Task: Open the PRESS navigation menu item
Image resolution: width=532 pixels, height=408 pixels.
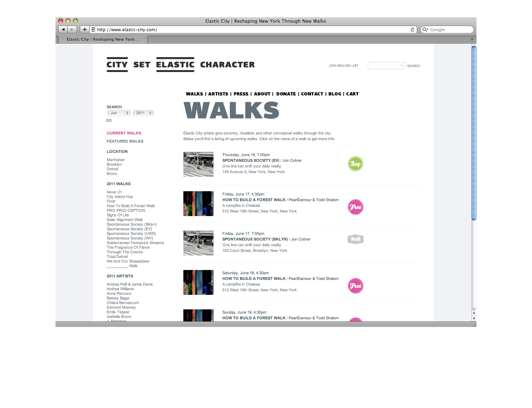Action: (x=241, y=94)
